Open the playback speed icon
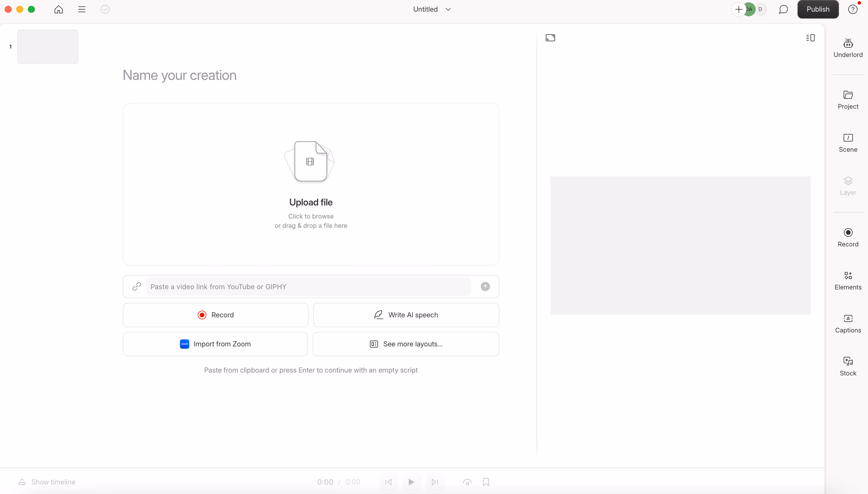The height and width of the screenshot is (494, 868). (x=467, y=482)
